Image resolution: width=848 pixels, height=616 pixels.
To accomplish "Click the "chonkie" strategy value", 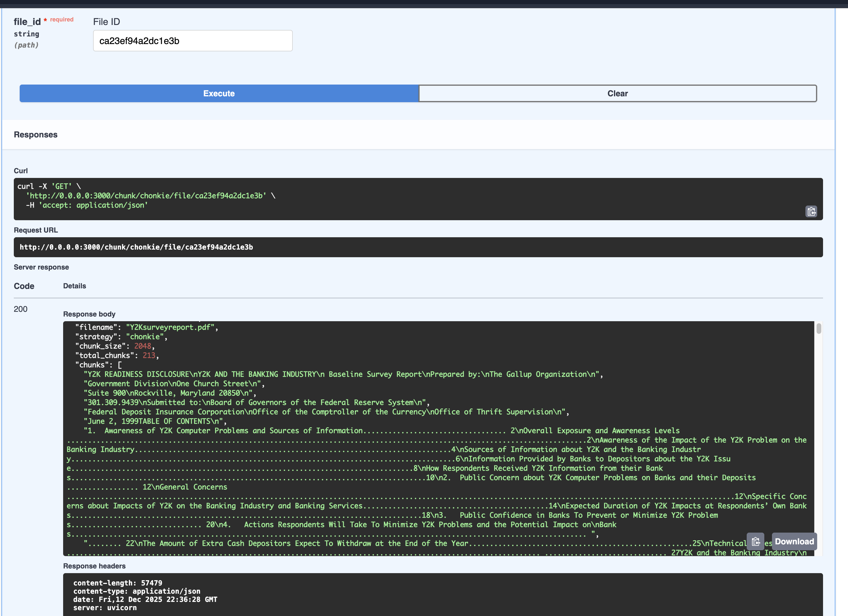I will coord(145,337).
